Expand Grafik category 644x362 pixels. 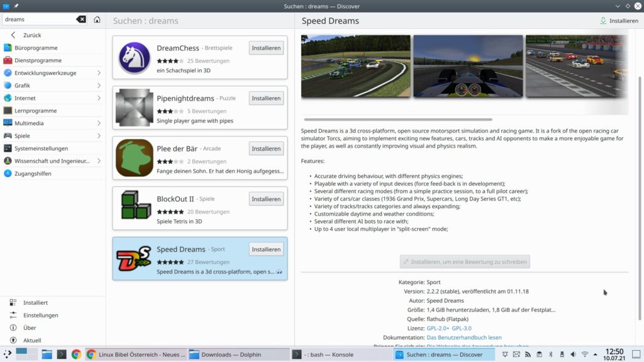tap(99, 85)
